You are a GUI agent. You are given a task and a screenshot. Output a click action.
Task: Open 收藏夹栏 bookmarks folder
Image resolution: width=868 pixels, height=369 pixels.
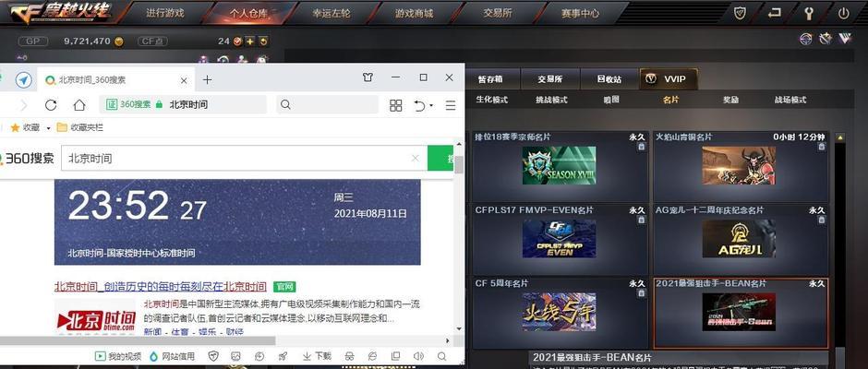80,127
